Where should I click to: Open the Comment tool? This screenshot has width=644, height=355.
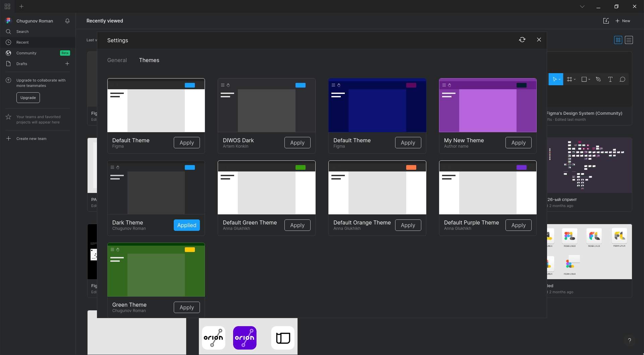click(623, 79)
